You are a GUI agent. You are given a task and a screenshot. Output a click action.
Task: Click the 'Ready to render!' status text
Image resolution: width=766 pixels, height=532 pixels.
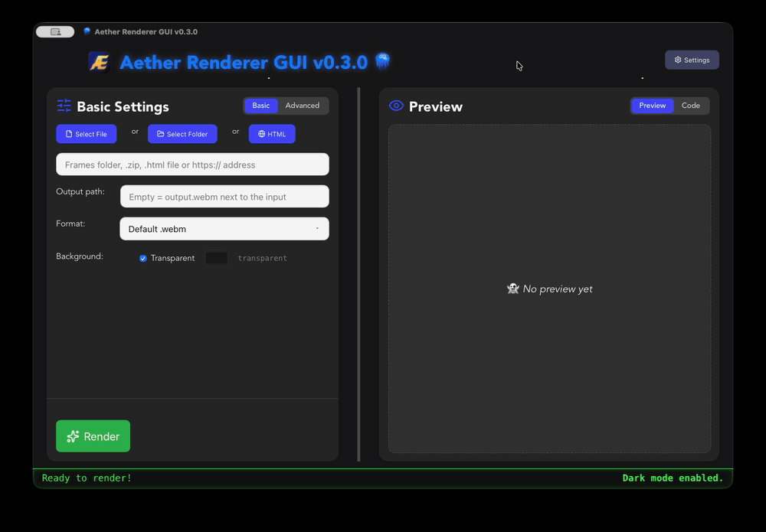click(x=87, y=478)
